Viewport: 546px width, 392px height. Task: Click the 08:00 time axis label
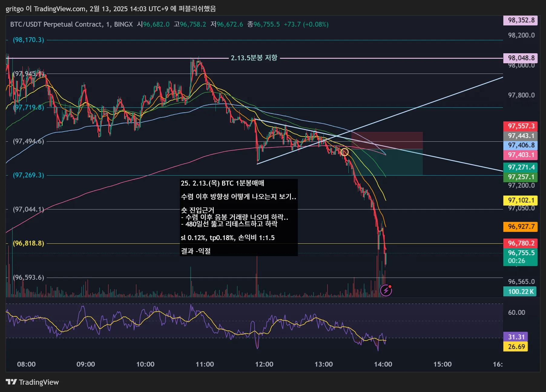pyautogui.click(x=26, y=364)
